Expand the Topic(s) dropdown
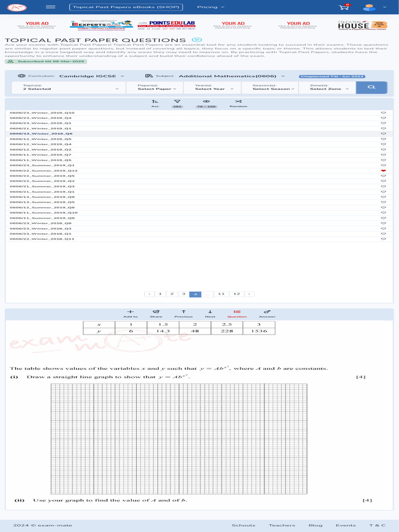 coord(70,87)
